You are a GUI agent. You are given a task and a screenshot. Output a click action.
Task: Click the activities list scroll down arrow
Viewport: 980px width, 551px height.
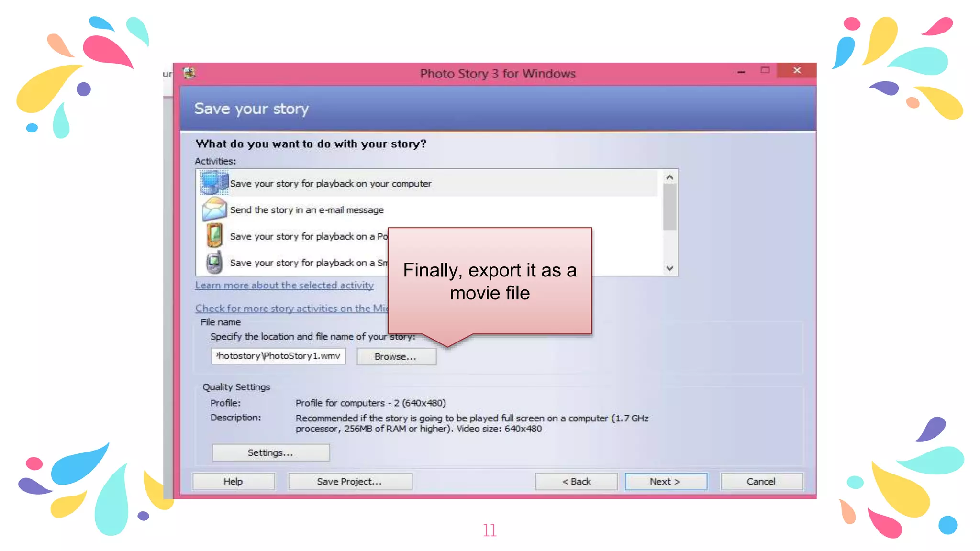click(x=669, y=268)
